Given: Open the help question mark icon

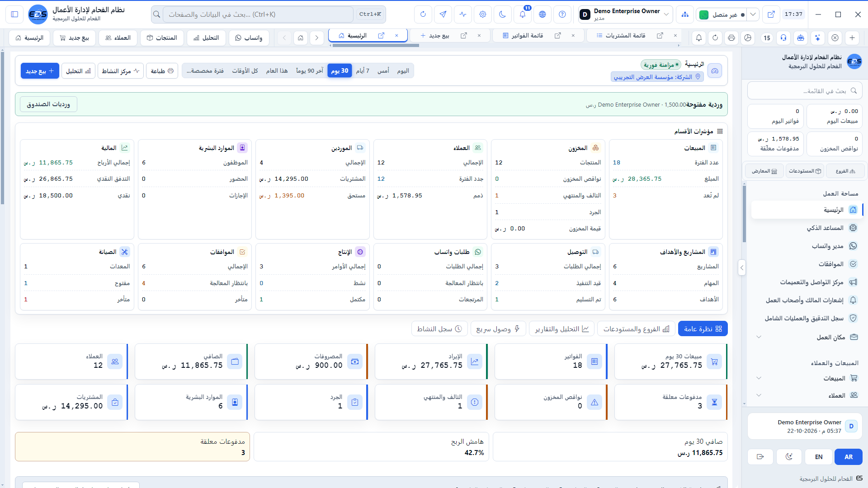Looking at the screenshot, I should tap(562, 14).
